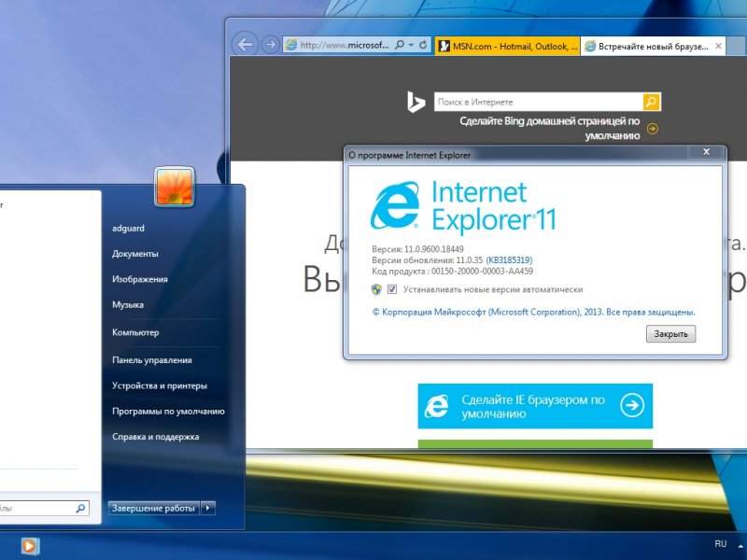This screenshot has height=560, width=747.
Task: Click the user account picture in Start menu
Action: (175, 187)
